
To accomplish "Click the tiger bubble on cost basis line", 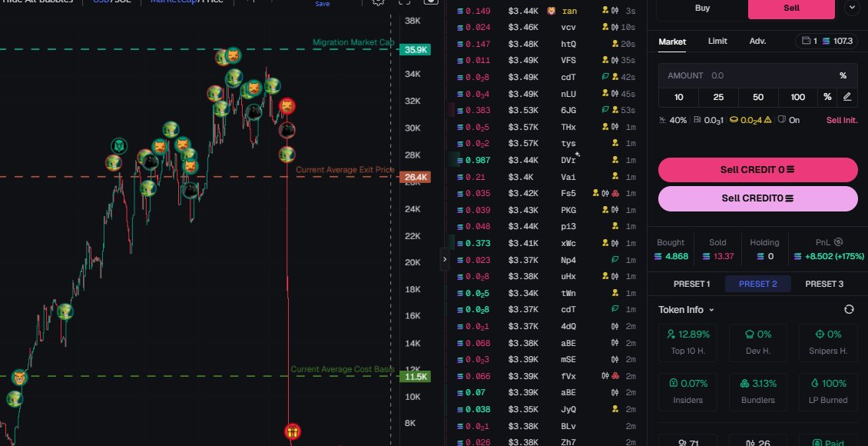I will click(19, 378).
